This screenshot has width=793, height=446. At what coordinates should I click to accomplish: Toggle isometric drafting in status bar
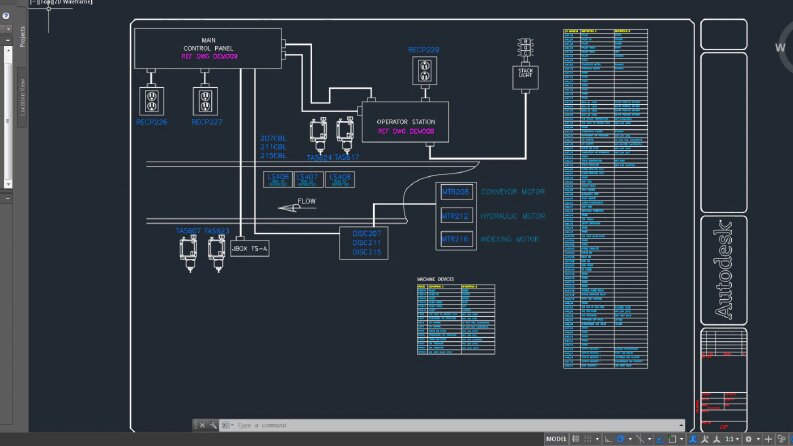(x=641, y=439)
